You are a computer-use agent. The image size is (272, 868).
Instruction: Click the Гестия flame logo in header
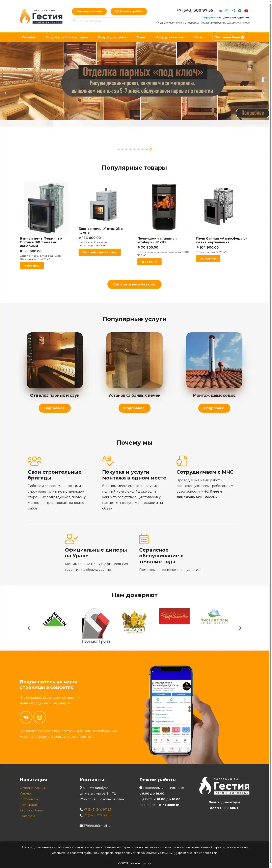(41, 16)
